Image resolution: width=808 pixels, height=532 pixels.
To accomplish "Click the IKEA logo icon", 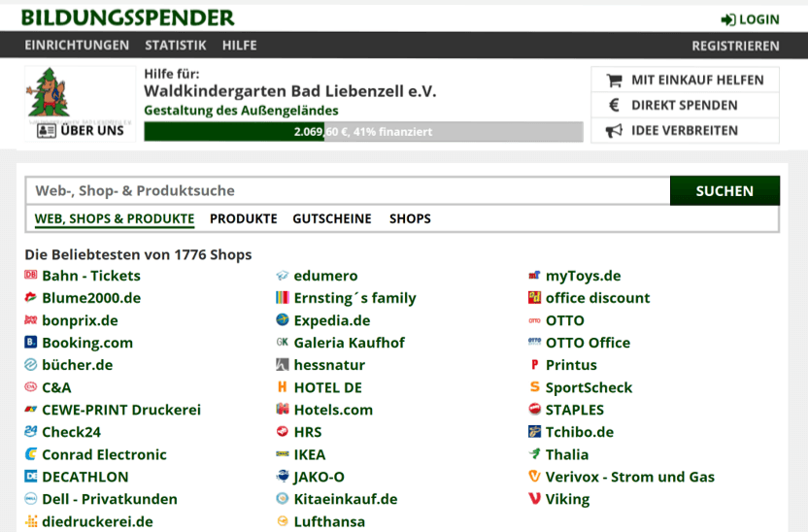I will [x=283, y=454].
